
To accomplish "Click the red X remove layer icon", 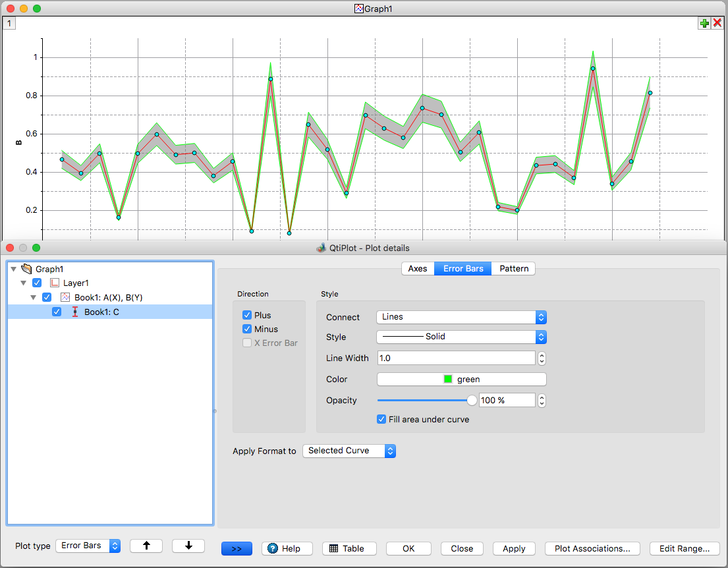I will [717, 23].
